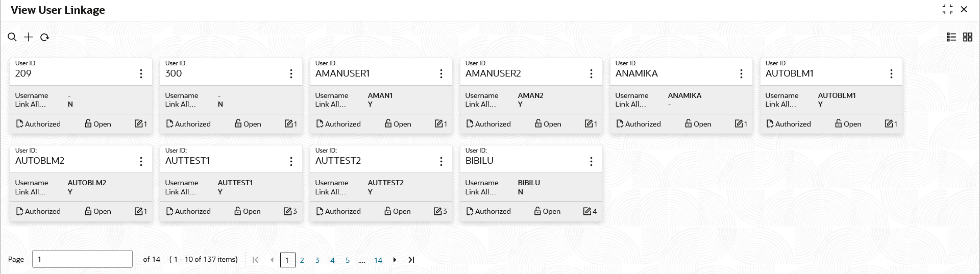
Task: Click the modification count icon on BIBILU
Action: pyautogui.click(x=587, y=211)
